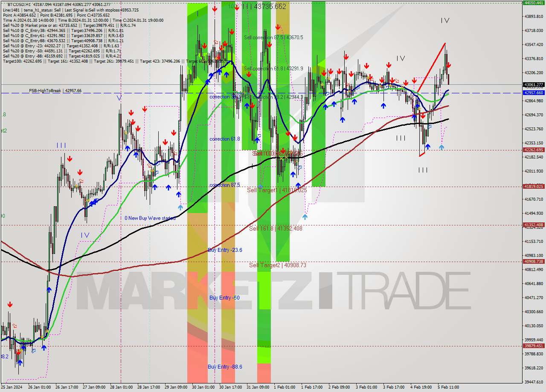Click the 43547.420 price axis value

tap(534, 44)
